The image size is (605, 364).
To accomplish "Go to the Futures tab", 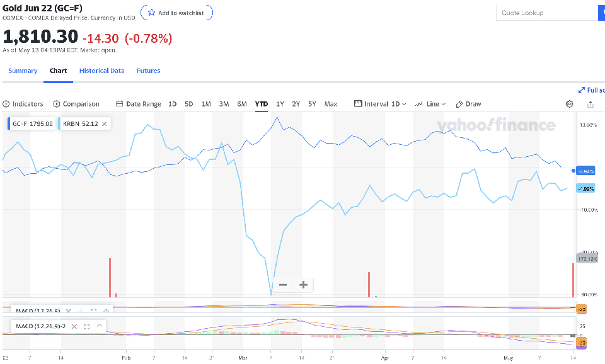I will pos(149,71).
